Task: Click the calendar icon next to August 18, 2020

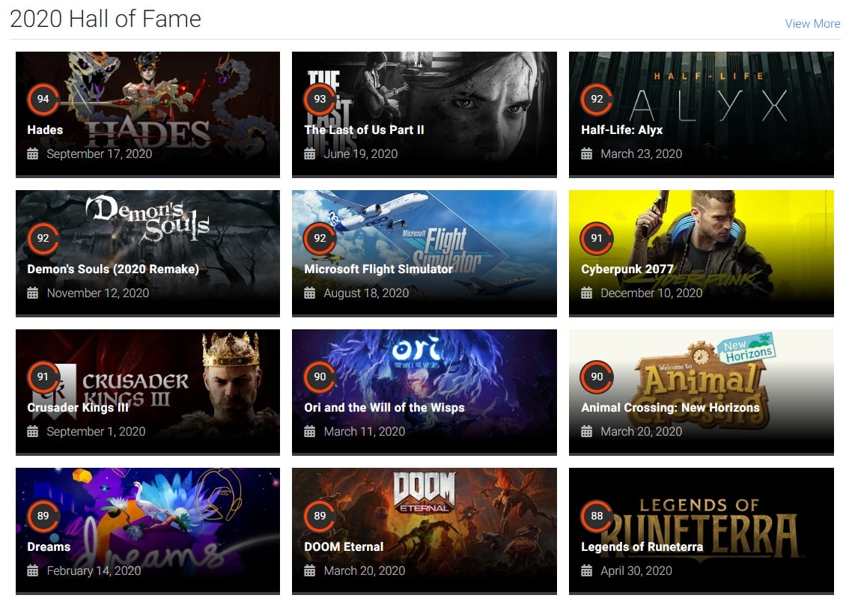Action: coord(310,293)
